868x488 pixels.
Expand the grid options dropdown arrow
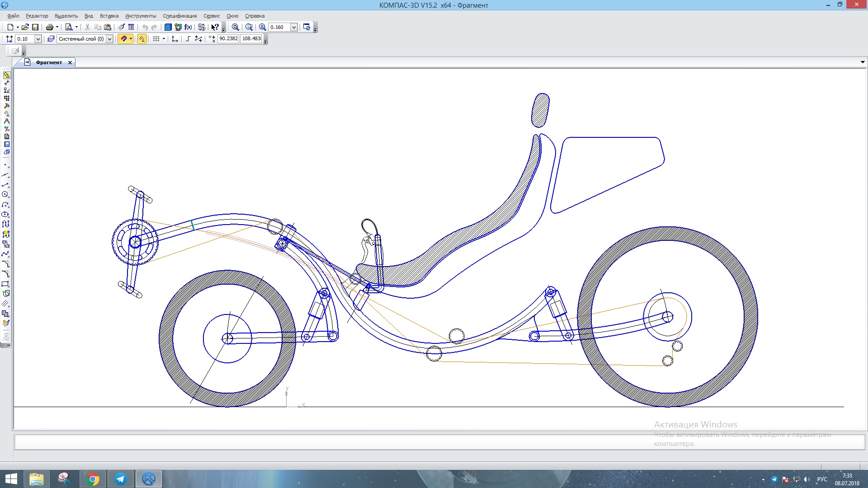pos(164,39)
